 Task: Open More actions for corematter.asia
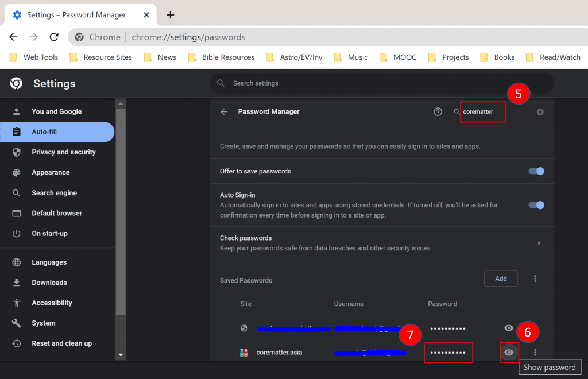535,353
